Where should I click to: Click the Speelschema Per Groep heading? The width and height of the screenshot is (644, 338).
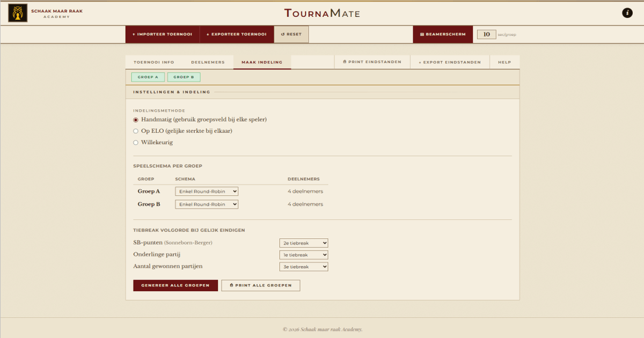click(167, 166)
